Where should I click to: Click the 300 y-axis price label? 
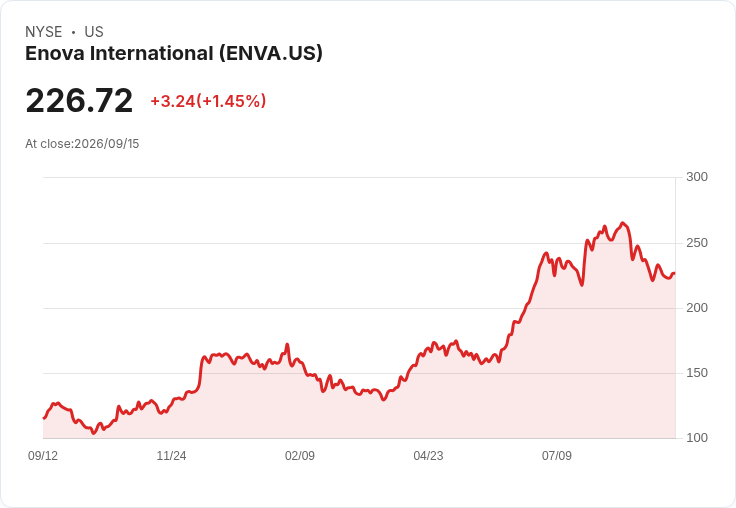[697, 177]
